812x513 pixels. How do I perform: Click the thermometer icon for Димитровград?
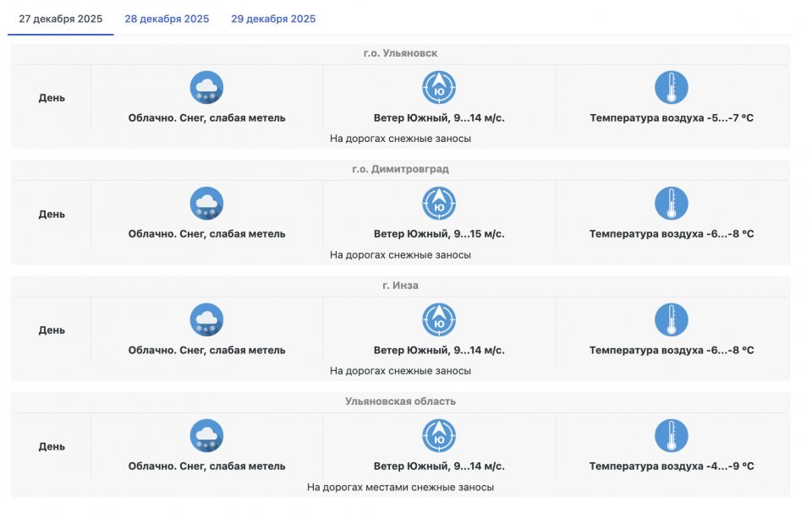672,204
